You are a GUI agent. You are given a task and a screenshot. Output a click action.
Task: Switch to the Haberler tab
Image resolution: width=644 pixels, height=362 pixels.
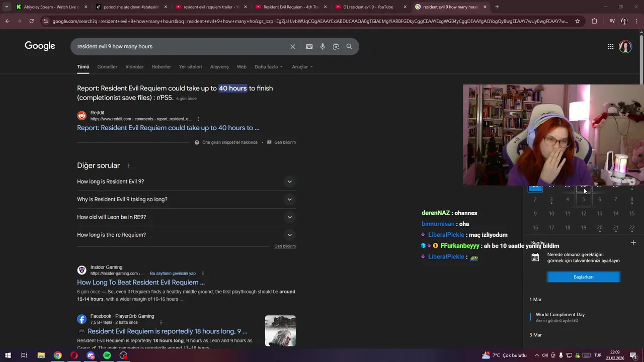pos(161,67)
